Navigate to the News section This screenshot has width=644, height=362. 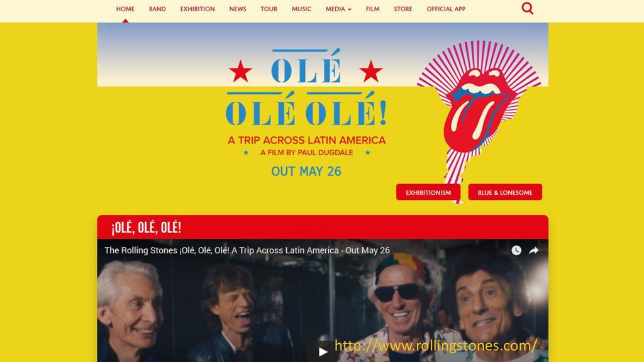tap(238, 9)
